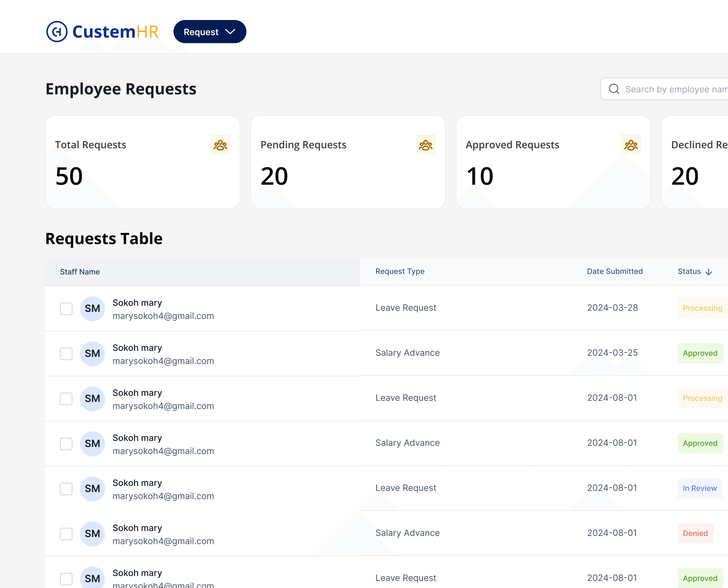Image resolution: width=728 pixels, height=588 pixels.
Task: Click the CustemHR logo icon
Action: pos(57,32)
